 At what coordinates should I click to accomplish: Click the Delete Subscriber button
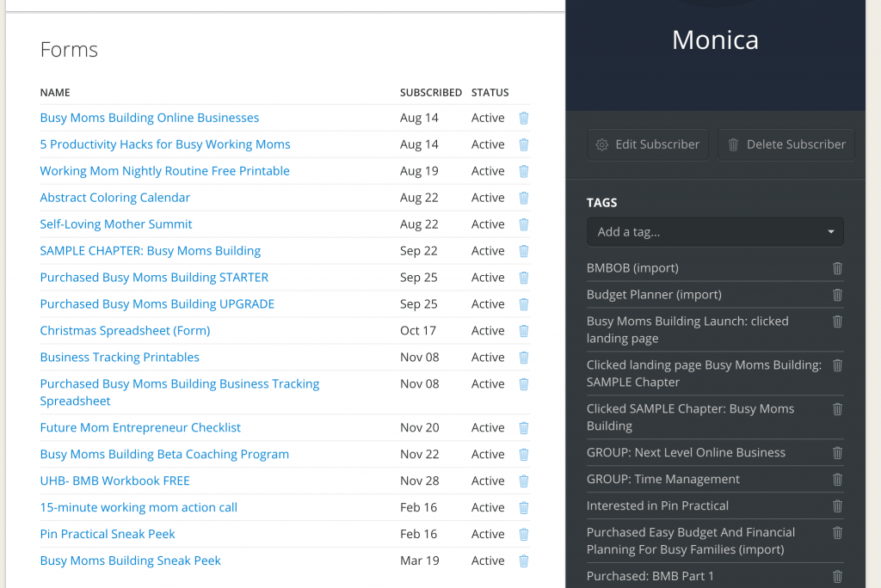click(786, 145)
